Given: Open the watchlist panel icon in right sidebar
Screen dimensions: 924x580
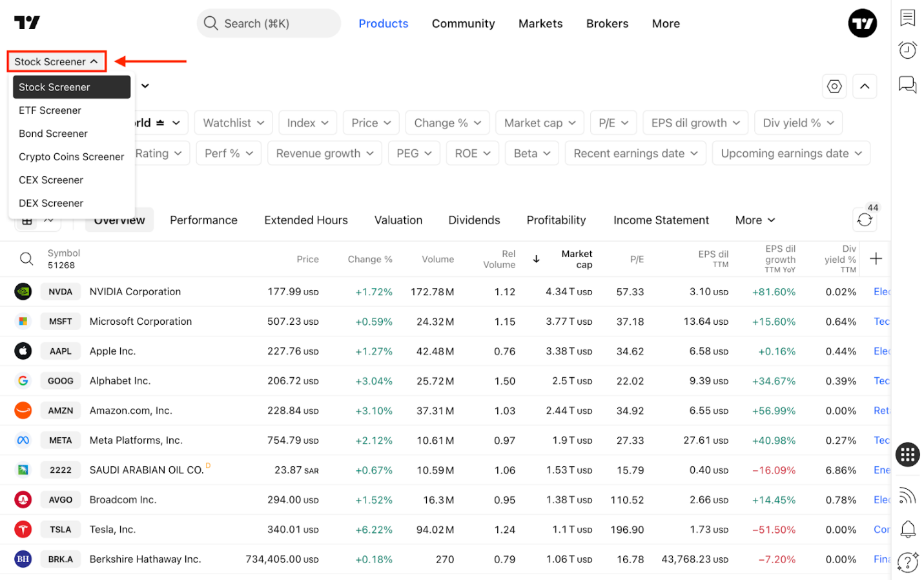Looking at the screenshot, I should 907,17.
